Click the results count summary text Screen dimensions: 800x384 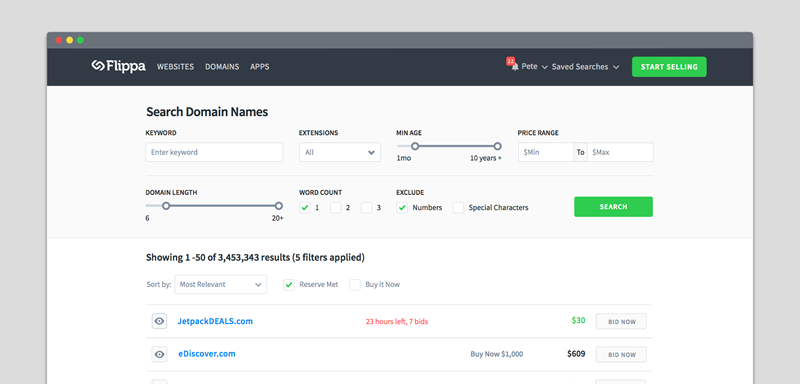click(255, 258)
